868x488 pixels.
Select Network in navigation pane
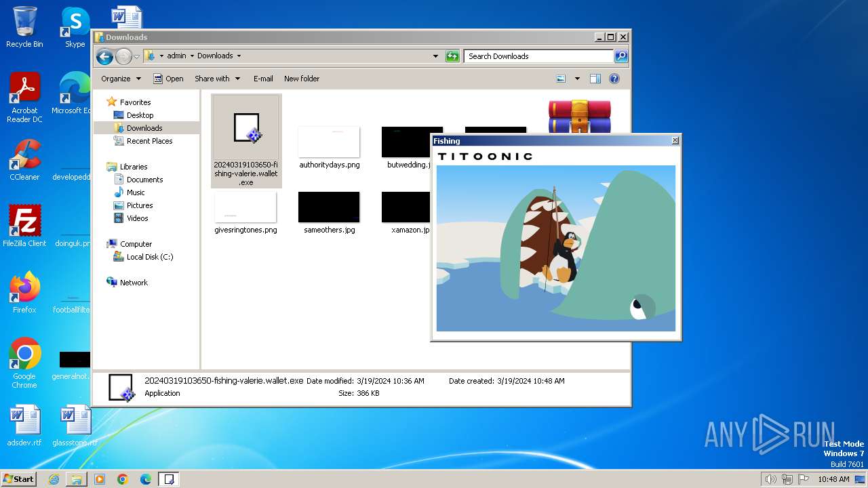coord(134,283)
